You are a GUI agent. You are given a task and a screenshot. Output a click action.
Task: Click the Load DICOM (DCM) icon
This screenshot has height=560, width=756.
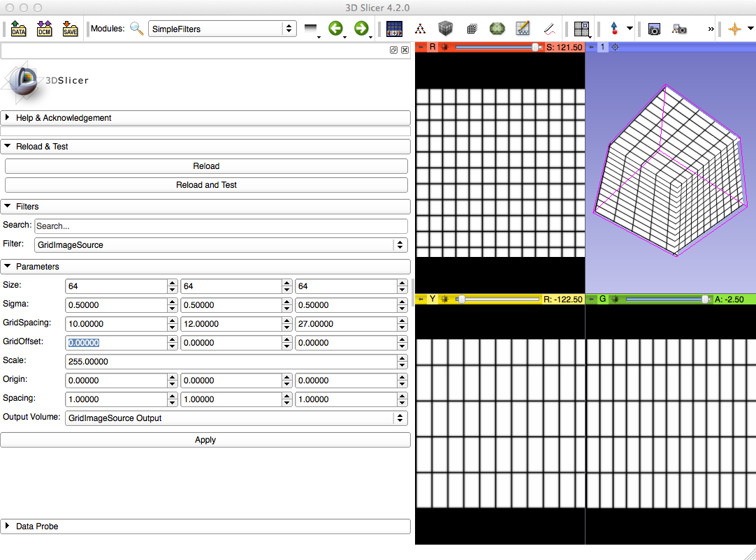coord(44,29)
